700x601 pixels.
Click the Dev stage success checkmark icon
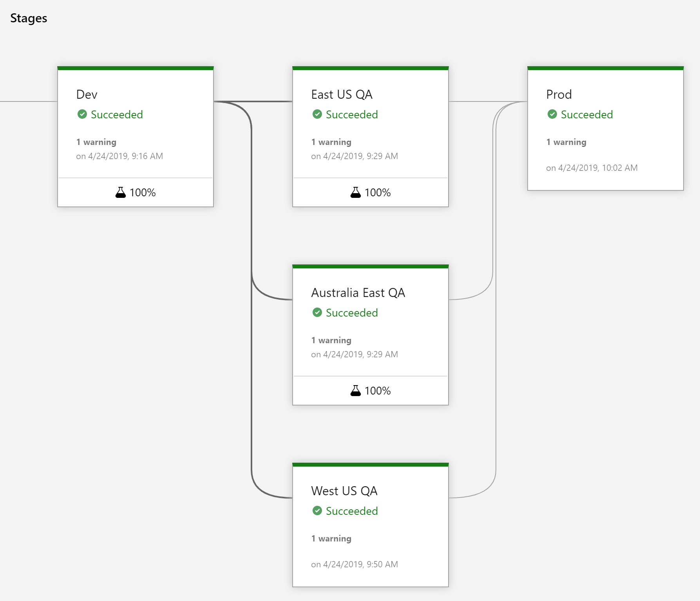pyautogui.click(x=82, y=114)
